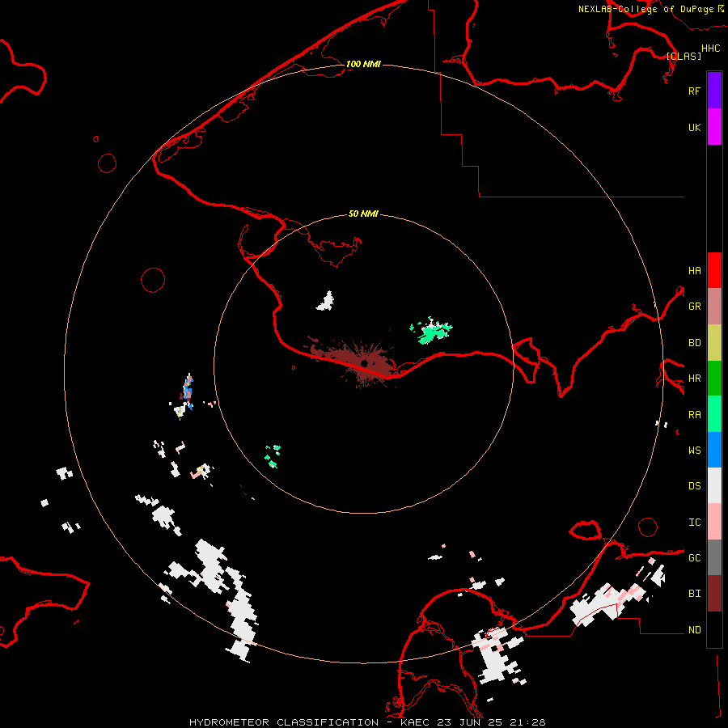Image resolution: width=728 pixels, height=728 pixels.
Task: Select the BD yellow legend block
Action: [x=714, y=343]
